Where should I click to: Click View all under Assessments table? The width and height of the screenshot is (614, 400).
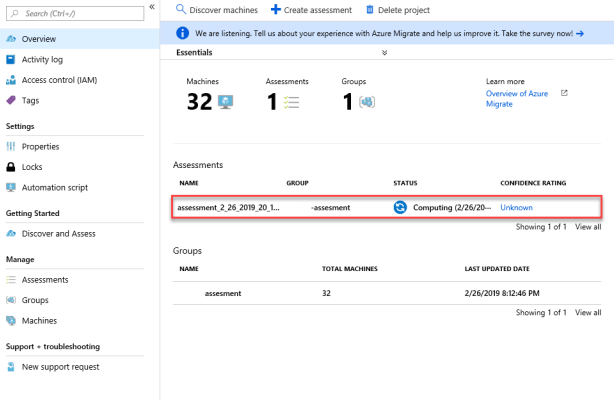coord(588,227)
